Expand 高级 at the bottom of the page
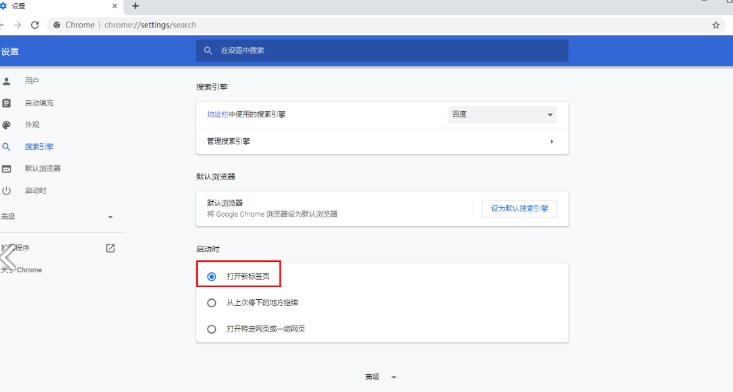The height and width of the screenshot is (392, 733). [x=381, y=377]
